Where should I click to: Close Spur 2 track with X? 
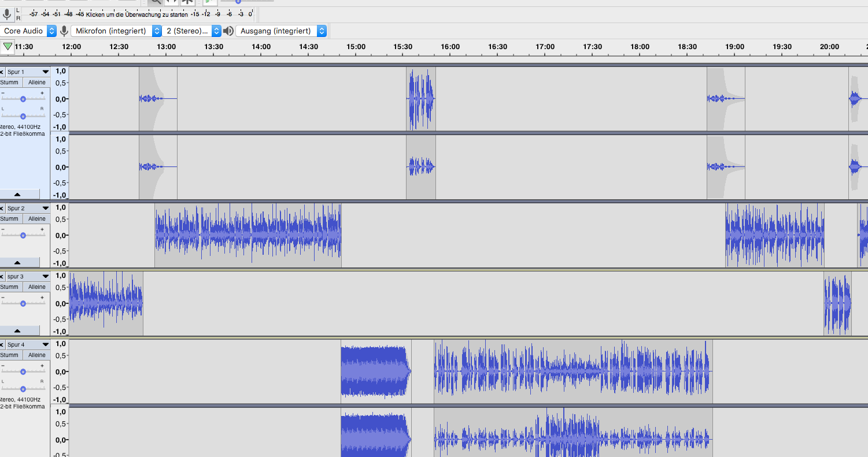point(2,209)
